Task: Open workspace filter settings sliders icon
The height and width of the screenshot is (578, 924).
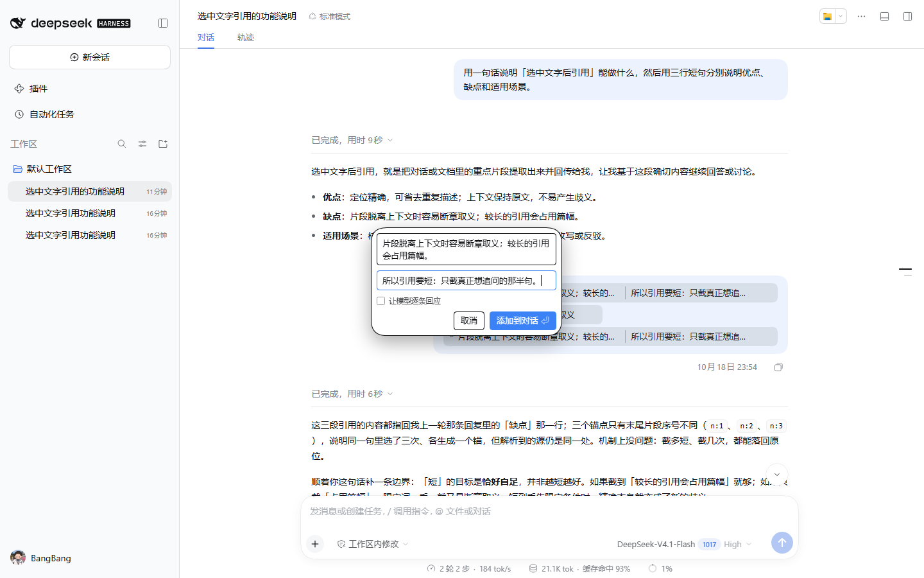Action: pyautogui.click(x=142, y=144)
